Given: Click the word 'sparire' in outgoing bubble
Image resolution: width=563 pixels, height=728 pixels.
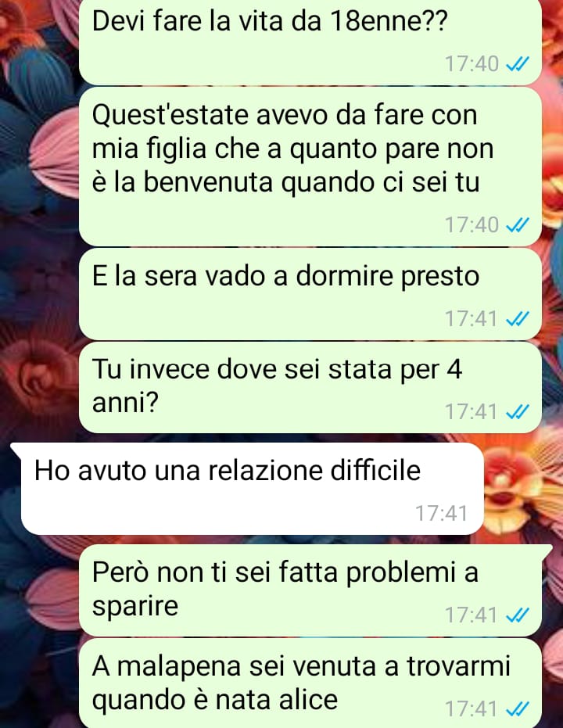Looking at the screenshot, I should pos(135,606).
